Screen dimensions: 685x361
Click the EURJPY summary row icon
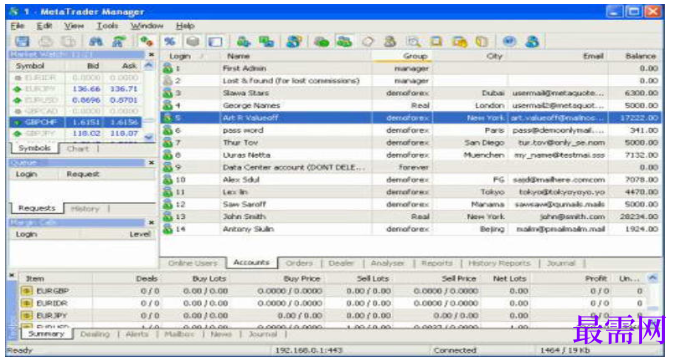(27, 315)
